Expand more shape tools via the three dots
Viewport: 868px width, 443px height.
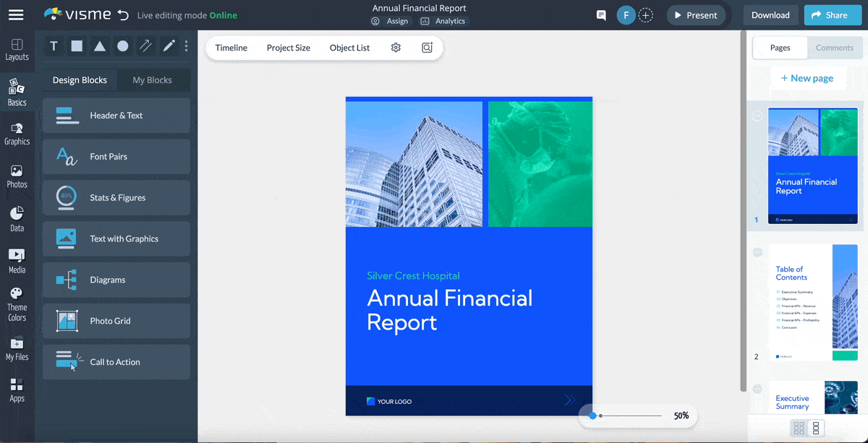[186, 46]
